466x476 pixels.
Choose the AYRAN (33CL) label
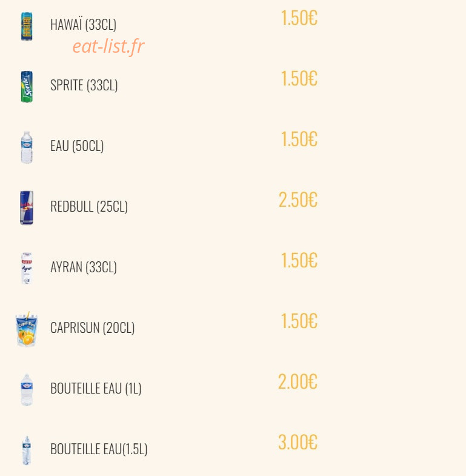[84, 267]
